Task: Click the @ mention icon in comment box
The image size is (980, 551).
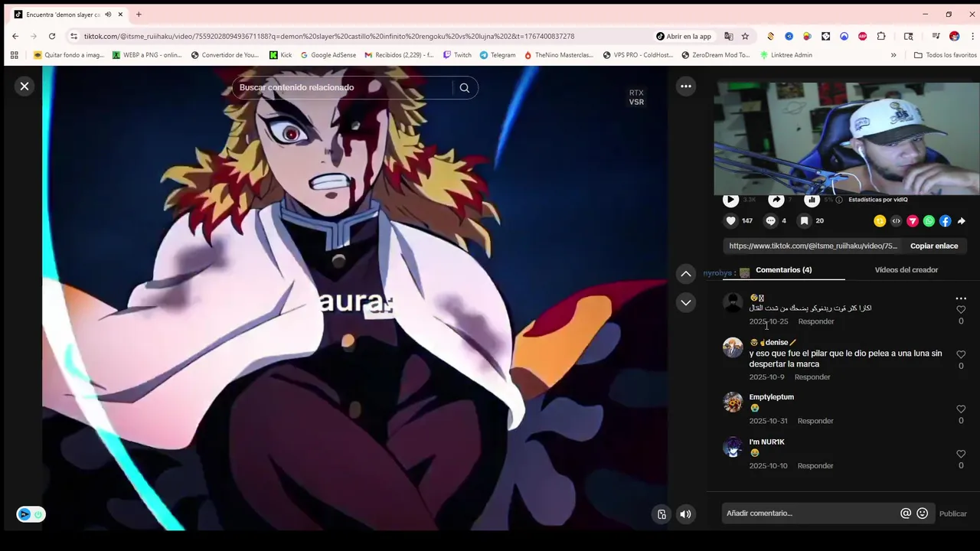Action: click(906, 514)
